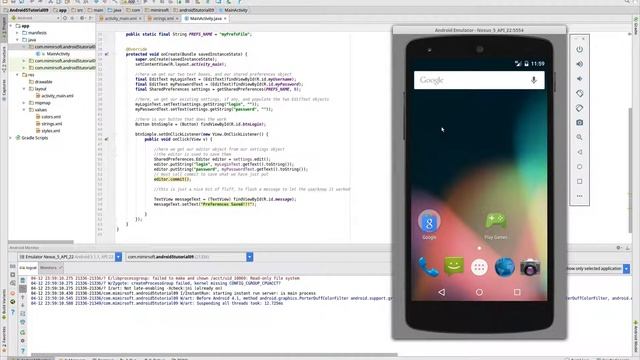
Task: Click the MainActivity breadcrumb in the navigation bar
Action: [233, 10]
